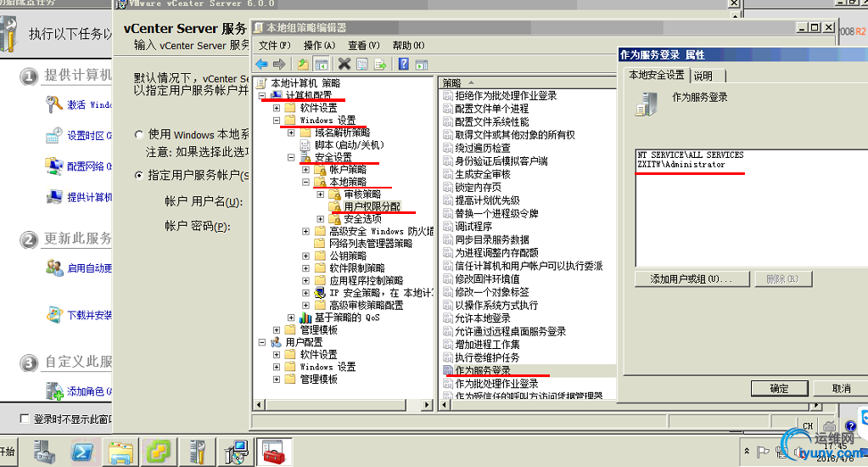Click the 添加用户或组 button
The image size is (868, 467).
(692, 279)
